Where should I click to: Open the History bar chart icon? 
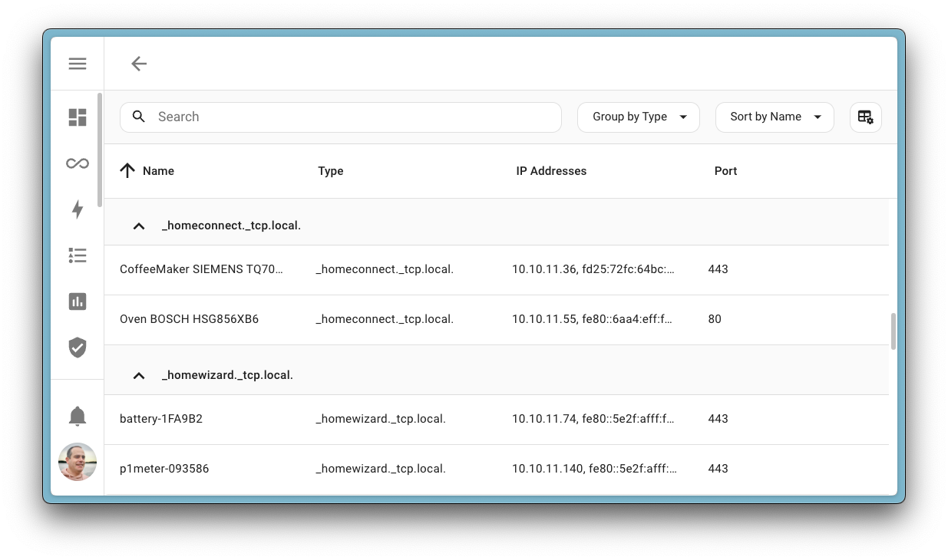pyautogui.click(x=78, y=301)
